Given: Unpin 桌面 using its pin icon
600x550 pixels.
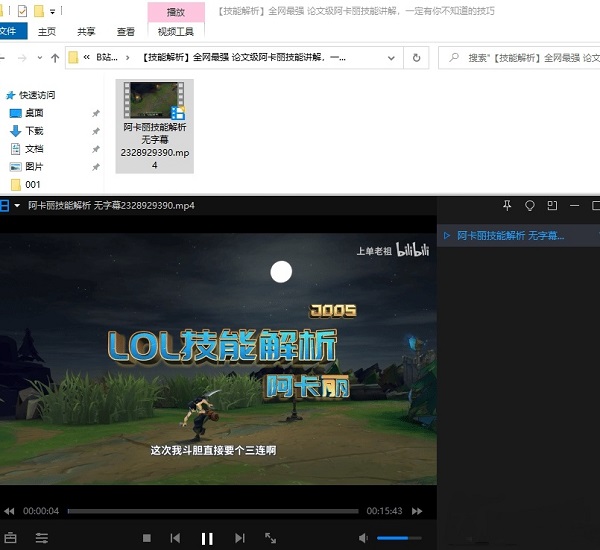Looking at the screenshot, I should [x=96, y=113].
